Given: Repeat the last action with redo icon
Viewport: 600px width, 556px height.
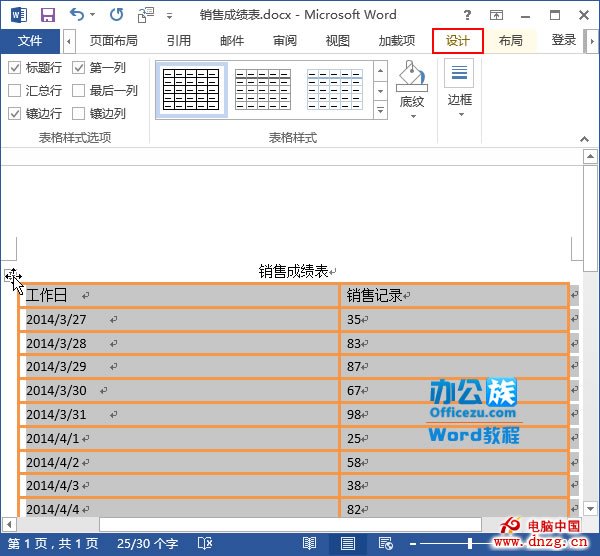Looking at the screenshot, I should click(116, 15).
